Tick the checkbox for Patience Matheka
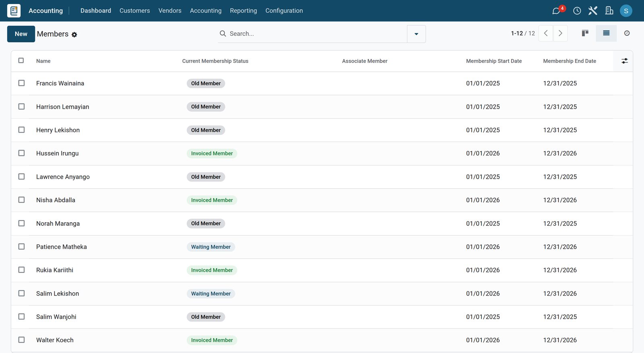The width and height of the screenshot is (644, 353). (21, 247)
